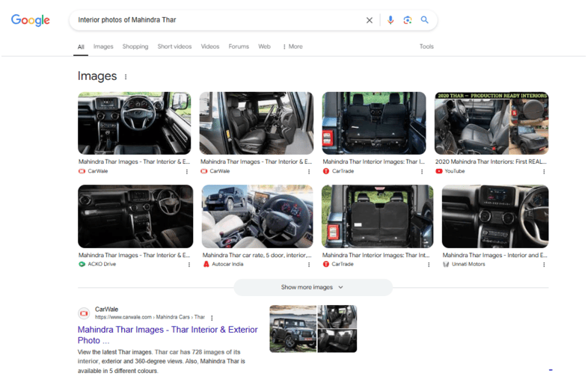Image resolution: width=588 pixels, height=385 pixels.
Task: Open Google Lens image search icon
Action: click(407, 20)
